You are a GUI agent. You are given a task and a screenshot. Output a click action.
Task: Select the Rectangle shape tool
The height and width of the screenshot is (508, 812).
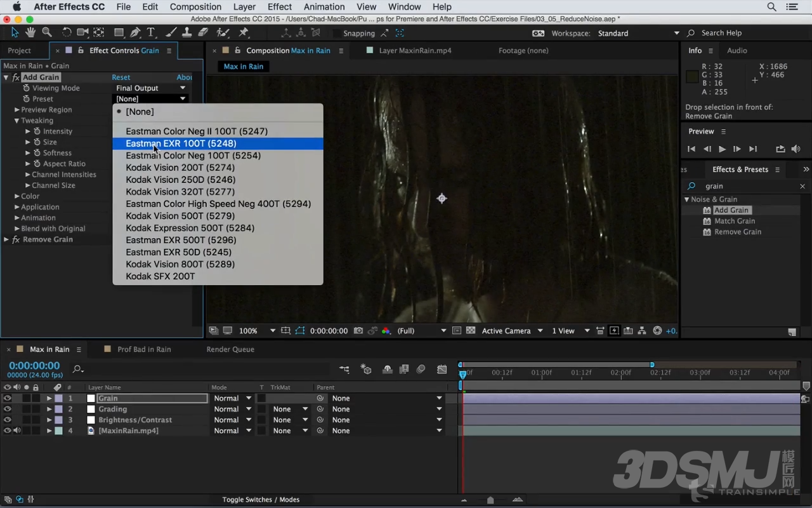point(119,32)
